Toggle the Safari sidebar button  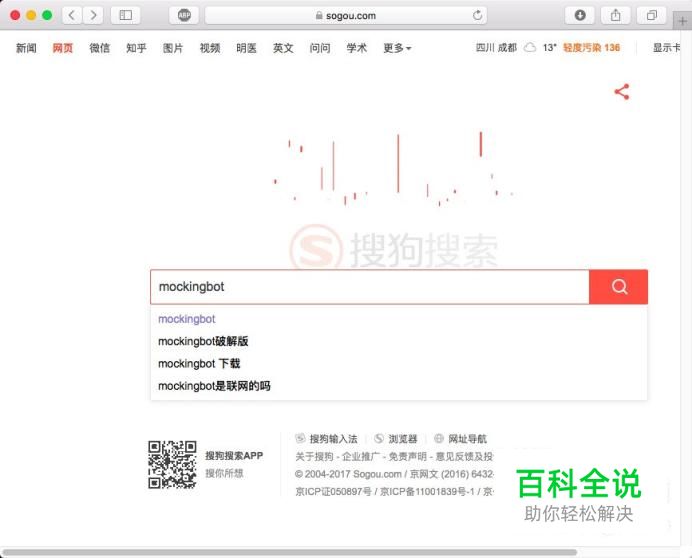(x=125, y=15)
